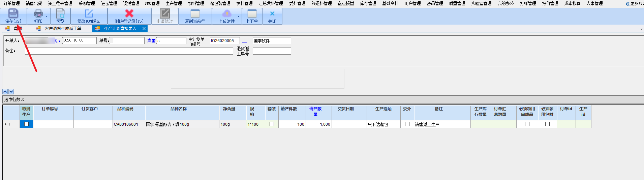Click 上传附件 cloud upload icon
644x180 pixels.
click(x=227, y=14)
